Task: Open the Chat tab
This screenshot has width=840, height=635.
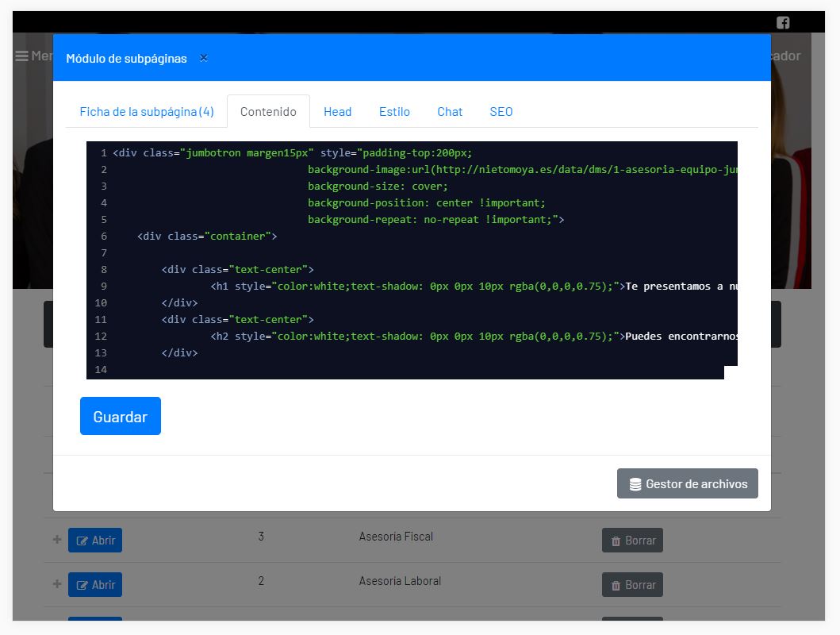Action: pyautogui.click(x=450, y=111)
